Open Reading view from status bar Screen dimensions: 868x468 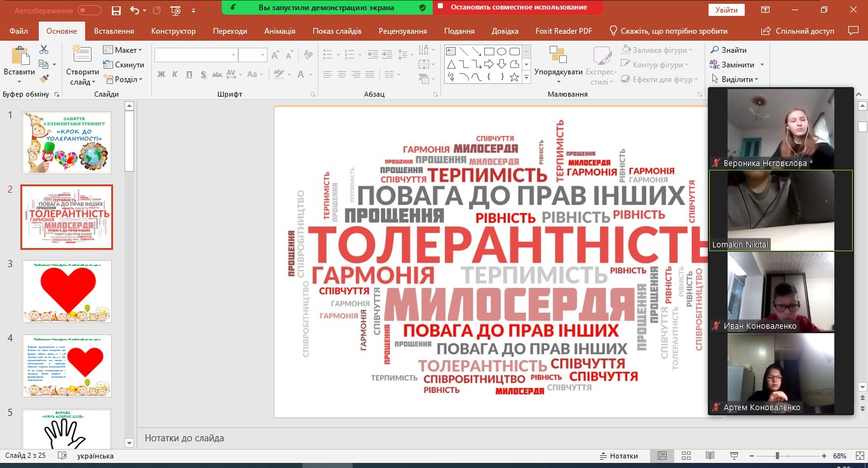point(710,456)
